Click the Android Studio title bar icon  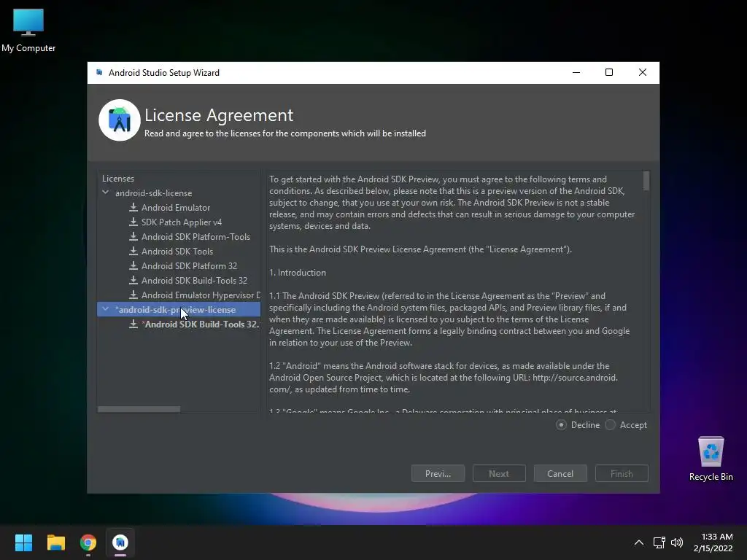pyautogui.click(x=99, y=72)
